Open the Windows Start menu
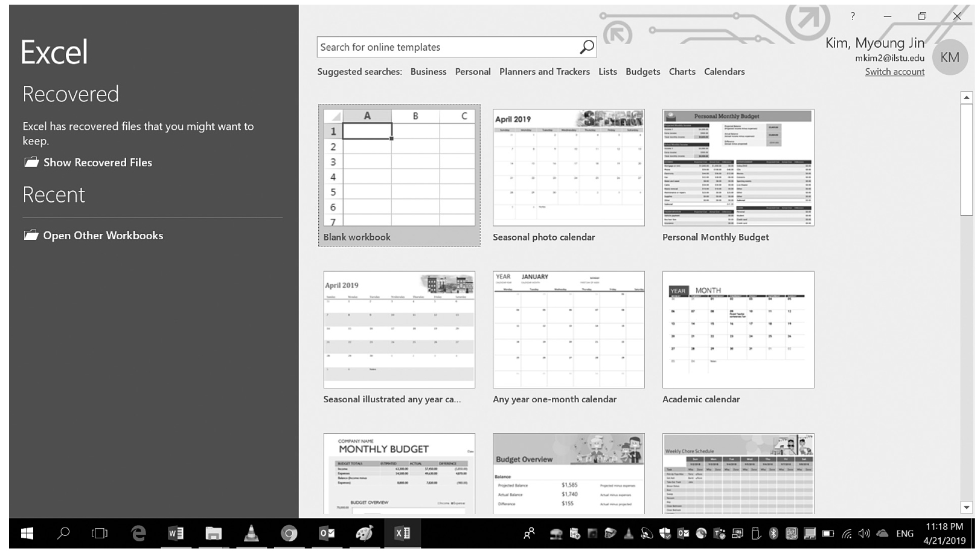 click(27, 533)
